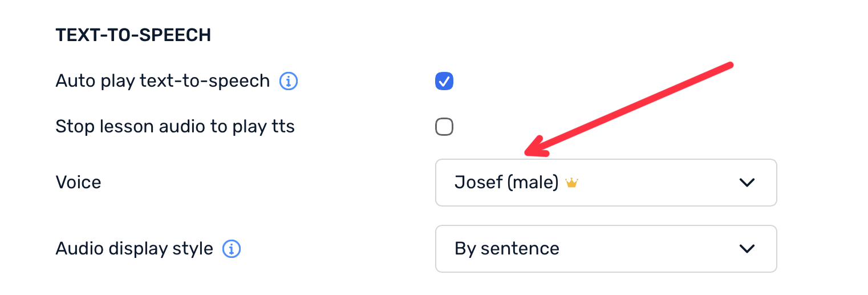The image size is (868, 295).
Task: Open the Voice dropdown
Action: point(606,183)
